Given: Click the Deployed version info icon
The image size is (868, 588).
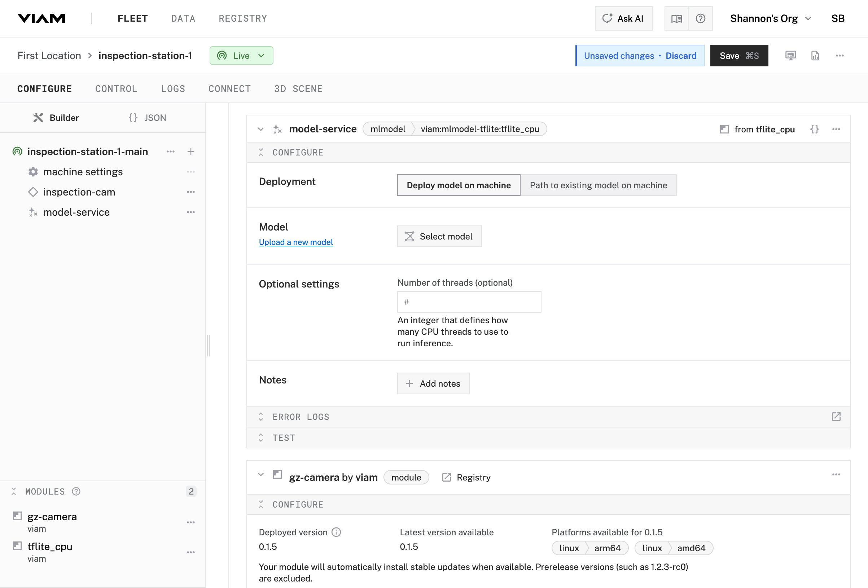Looking at the screenshot, I should tap(336, 532).
